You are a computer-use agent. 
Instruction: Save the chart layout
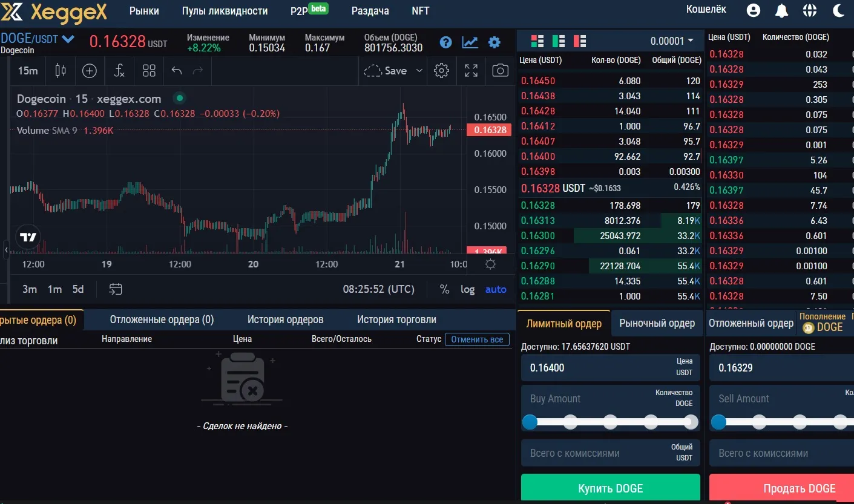[x=386, y=71]
